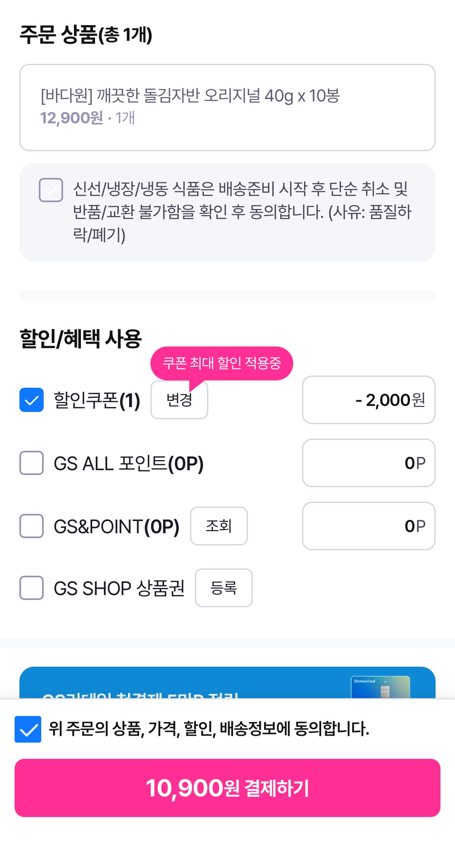Viewport: 455px width, 868px height.
Task: Tap the GS SHOP 상품권 label text
Action: click(119, 588)
